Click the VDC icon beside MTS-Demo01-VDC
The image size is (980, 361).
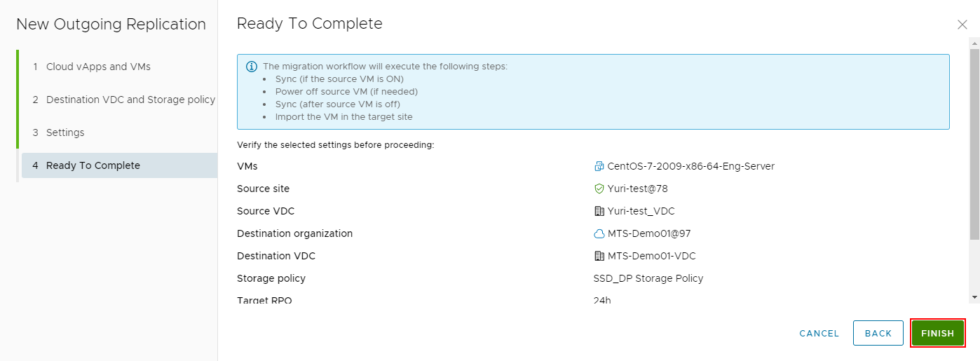(x=599, y=256)
